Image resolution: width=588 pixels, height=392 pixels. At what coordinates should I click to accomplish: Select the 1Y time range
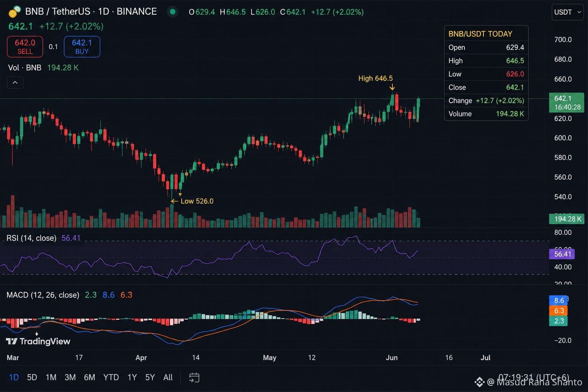click(x=132, y=377)
